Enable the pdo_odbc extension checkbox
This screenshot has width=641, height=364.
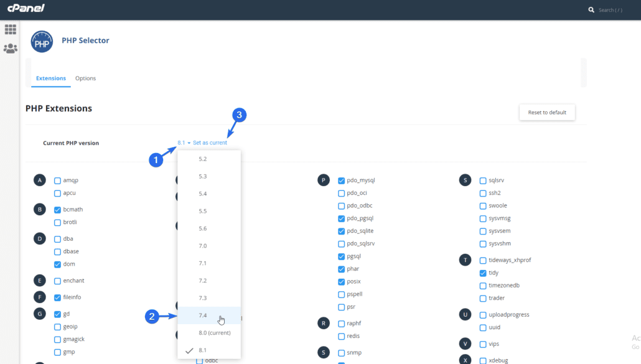click(342, 206)
